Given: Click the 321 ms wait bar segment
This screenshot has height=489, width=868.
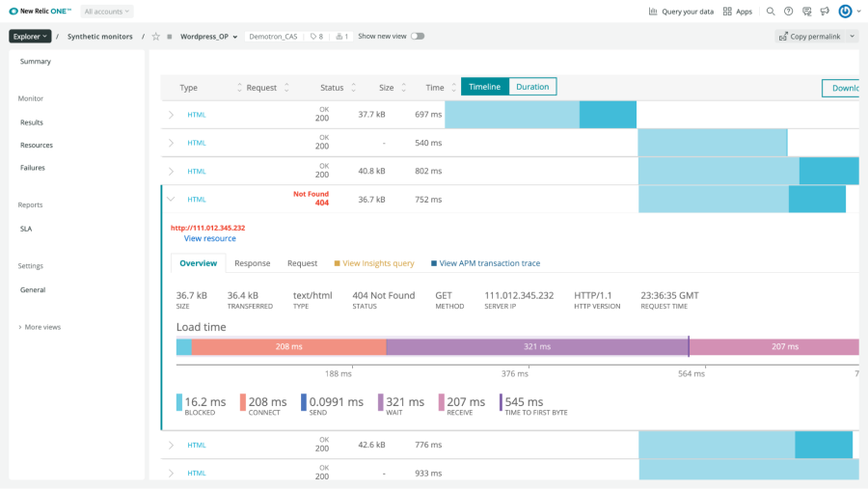Looking at the screenshot, I should coord(537,346).
